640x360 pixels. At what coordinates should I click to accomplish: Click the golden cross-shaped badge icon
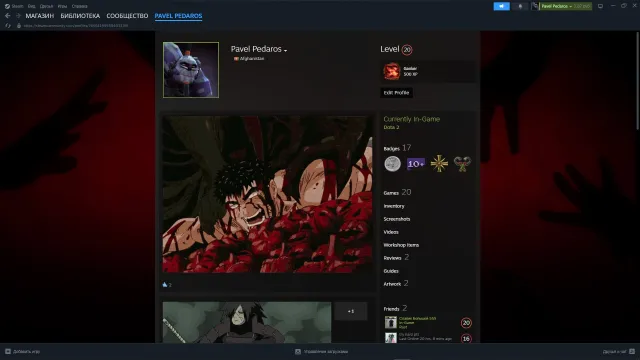pos(439,164)
